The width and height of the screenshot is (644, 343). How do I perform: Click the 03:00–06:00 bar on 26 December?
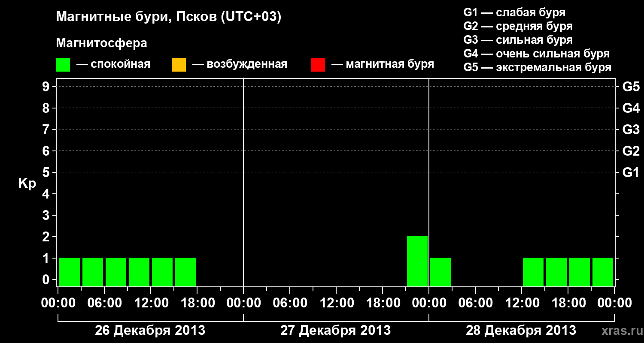[93, 272]
